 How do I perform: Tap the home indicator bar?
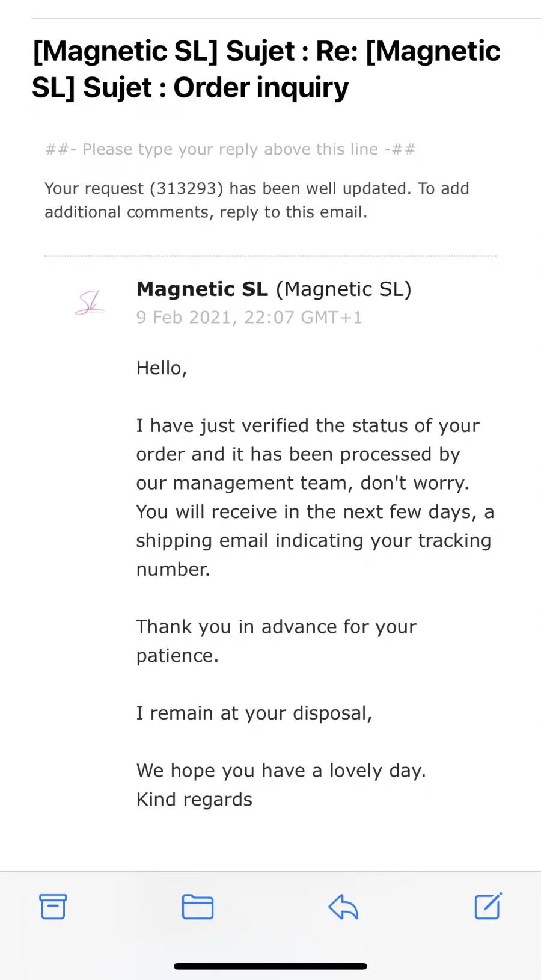pyautogui.click(x=270, y=966)
